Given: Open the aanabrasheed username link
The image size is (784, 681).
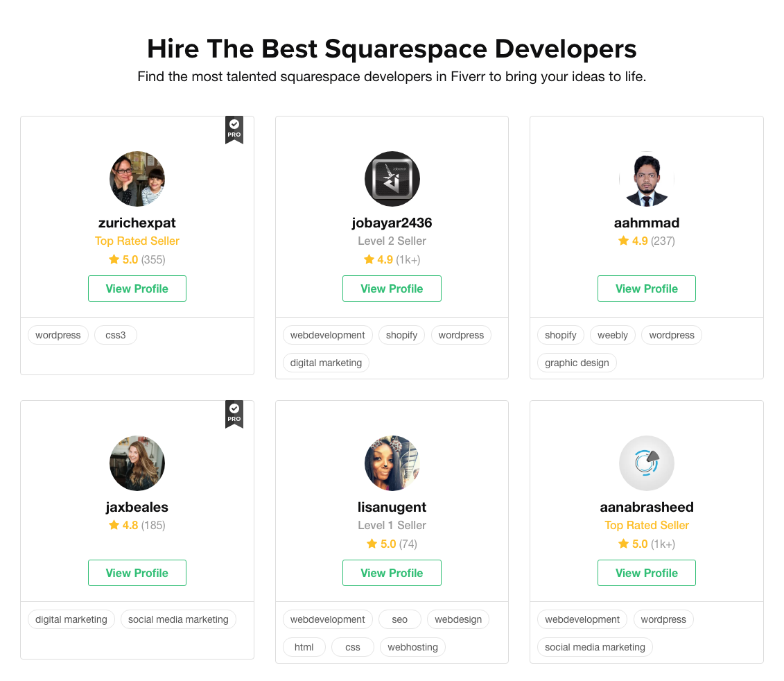Looking at the screenshot, I should (x=647, y=507).
